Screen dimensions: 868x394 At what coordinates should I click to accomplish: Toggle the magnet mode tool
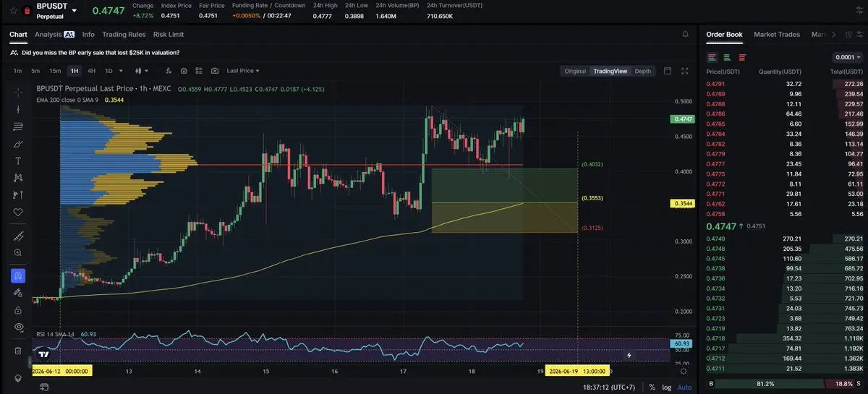[18, 275]
